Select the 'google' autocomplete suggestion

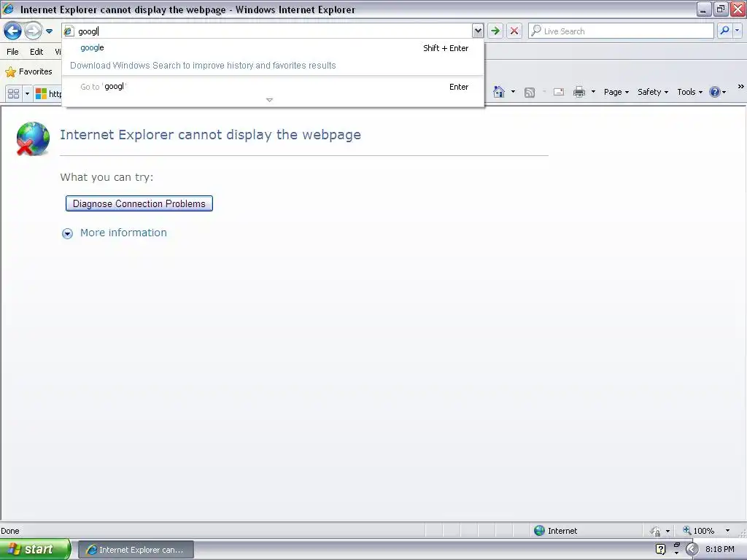point(274,47)
